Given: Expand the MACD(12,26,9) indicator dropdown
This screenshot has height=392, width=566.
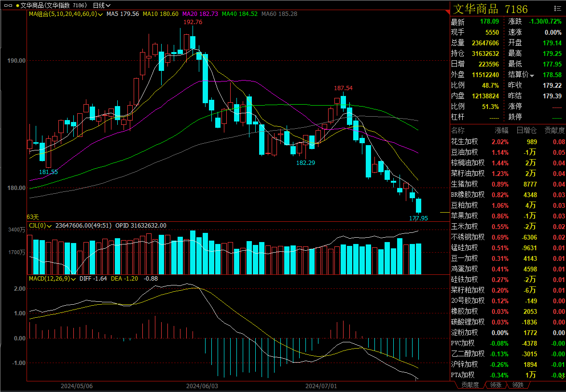Looking at the screenshot, I should pyautogui.click(x=74, y=279).
